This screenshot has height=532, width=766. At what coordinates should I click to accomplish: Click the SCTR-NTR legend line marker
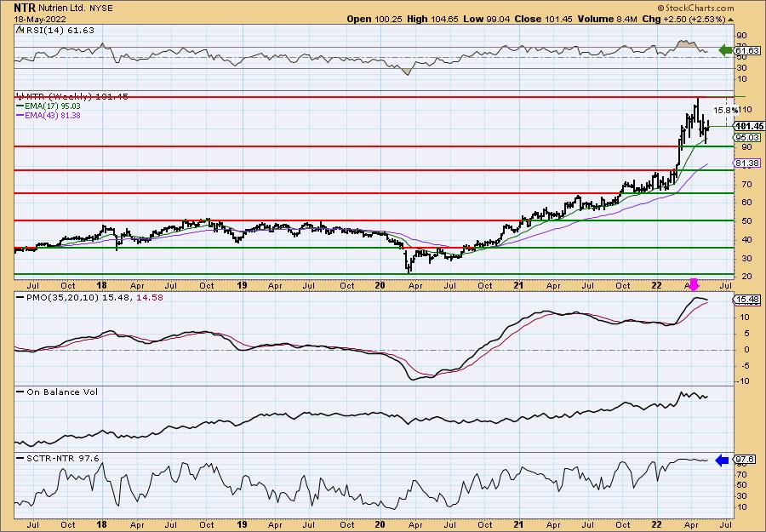click(x=20, y=458)
